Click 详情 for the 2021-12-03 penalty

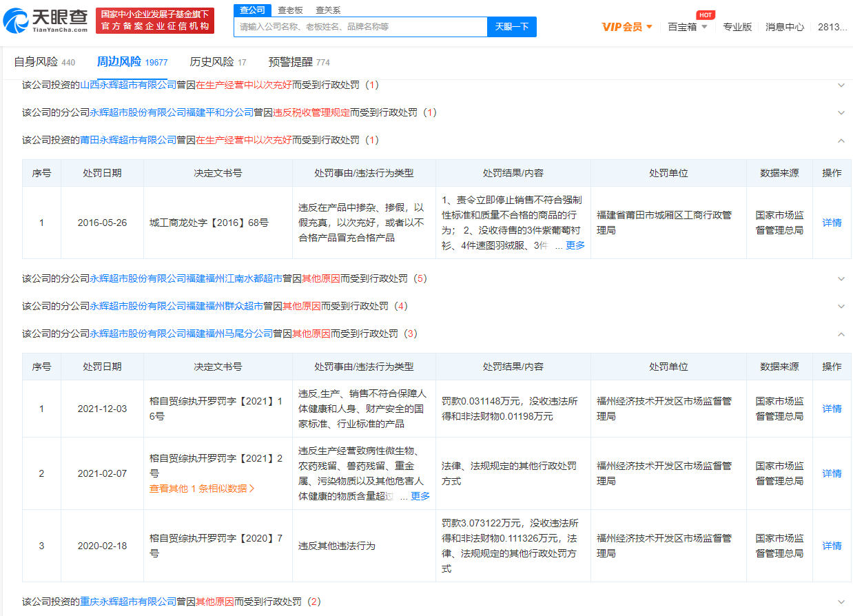(832, 409)
